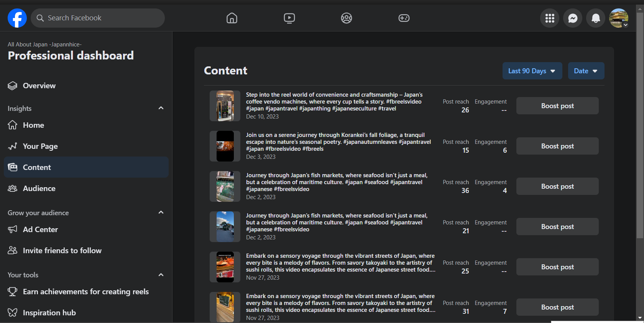
Task: Collapse the Insights section
Action: pos(161,108)
